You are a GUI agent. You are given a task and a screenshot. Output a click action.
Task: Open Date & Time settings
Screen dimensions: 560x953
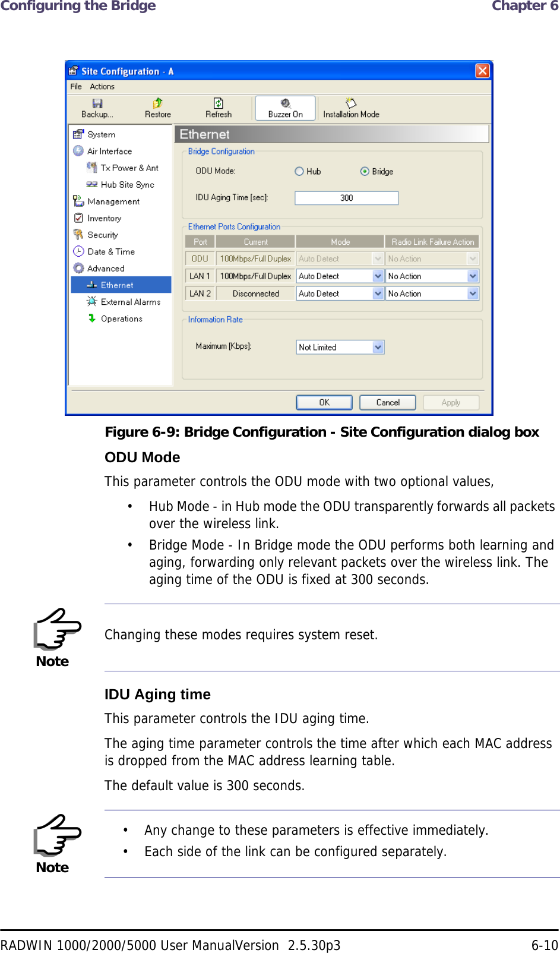click(x=110, y=251)
